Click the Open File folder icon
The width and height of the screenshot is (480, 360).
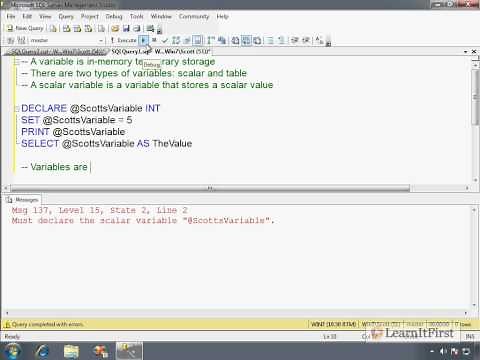tap(115, 29)
